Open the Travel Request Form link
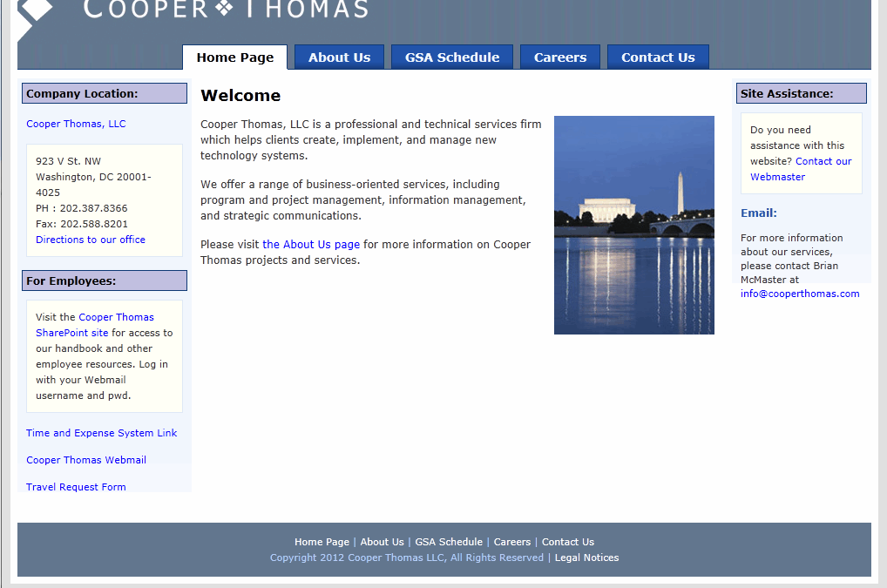This screenshot has height=588, width=887. [x=76, y=487]
